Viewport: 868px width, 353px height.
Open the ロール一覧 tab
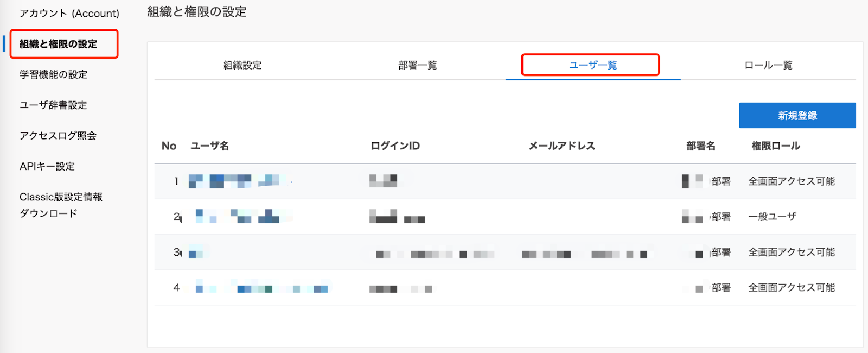click(768, 65)
